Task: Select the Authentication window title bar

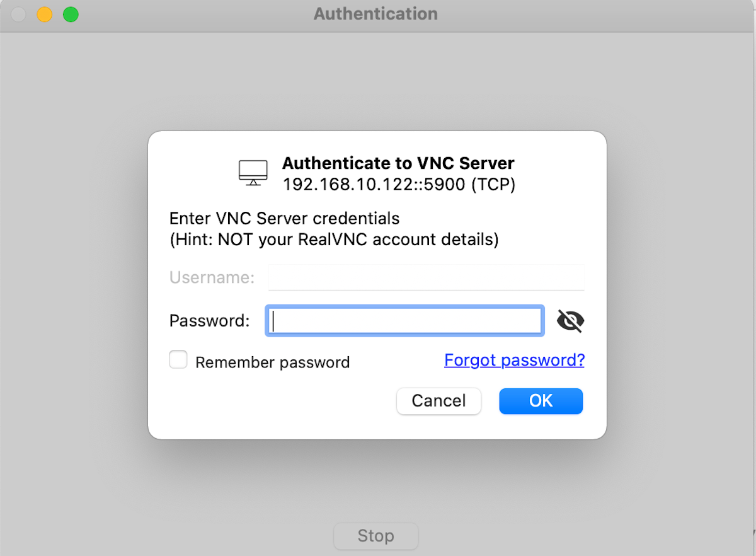Action: [375, 13]
